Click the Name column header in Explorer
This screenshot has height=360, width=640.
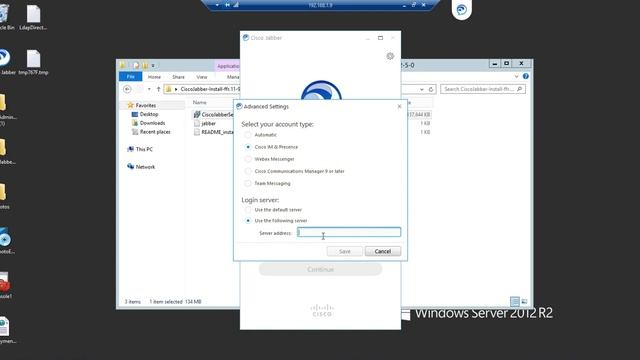click(200, 103)
